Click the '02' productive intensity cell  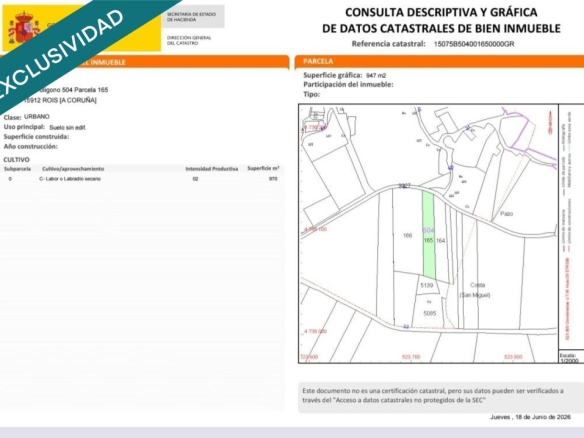(x=196, y=179)
